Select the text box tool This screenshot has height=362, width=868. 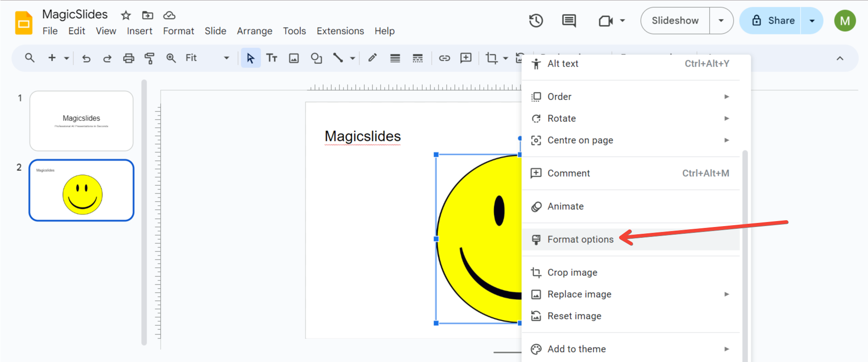[x=272, y=58]
